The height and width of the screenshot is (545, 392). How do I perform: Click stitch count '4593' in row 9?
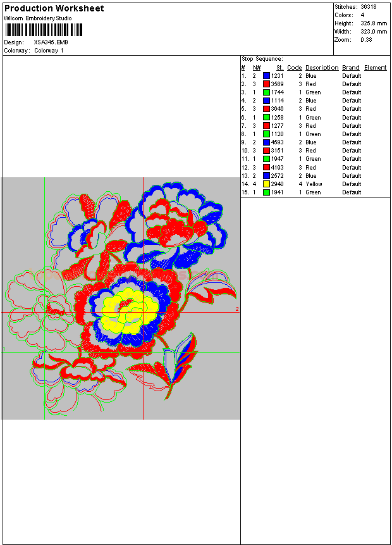[x=277, y=142]
